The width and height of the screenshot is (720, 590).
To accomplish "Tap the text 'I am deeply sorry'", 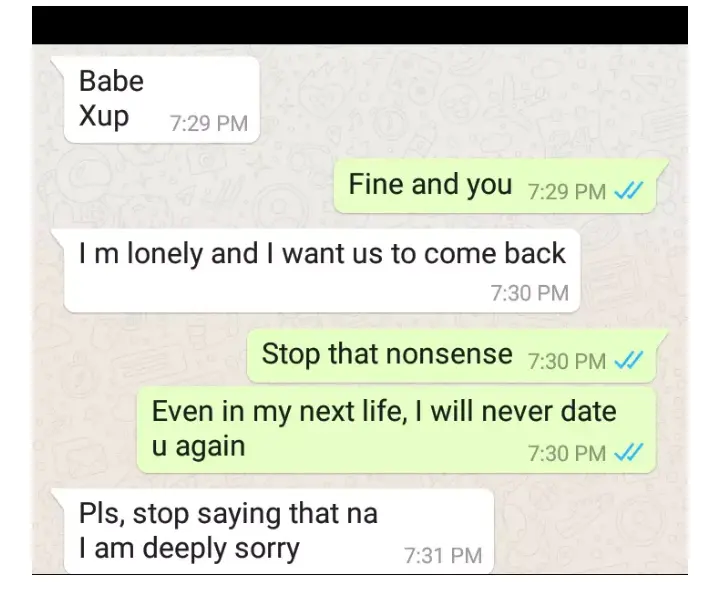I will coord(189,549).
